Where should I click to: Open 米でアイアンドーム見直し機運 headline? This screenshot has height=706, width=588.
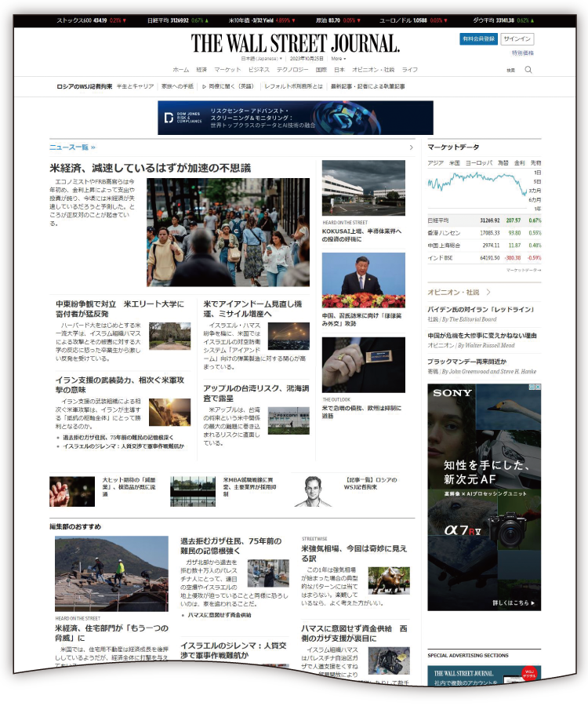[252, 309]
